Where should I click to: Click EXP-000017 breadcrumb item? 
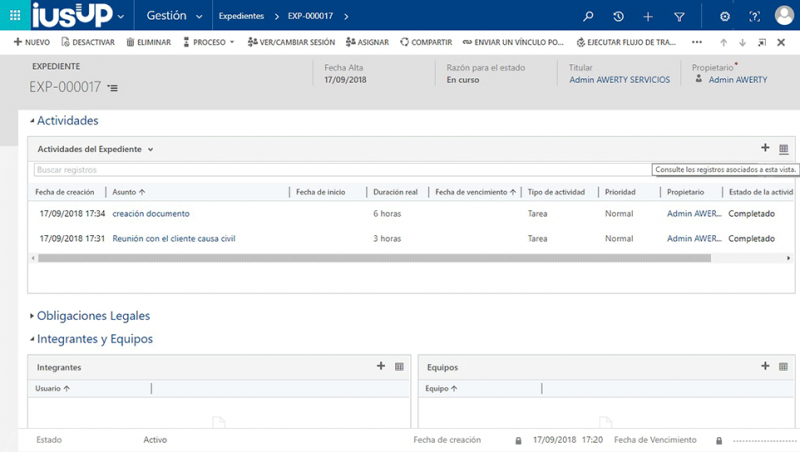tap(310, 16)
